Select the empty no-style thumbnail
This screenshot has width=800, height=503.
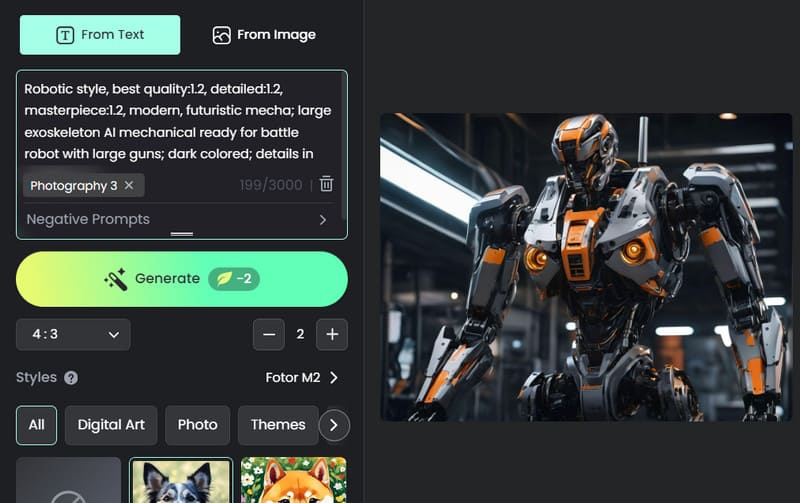(68, 480)
